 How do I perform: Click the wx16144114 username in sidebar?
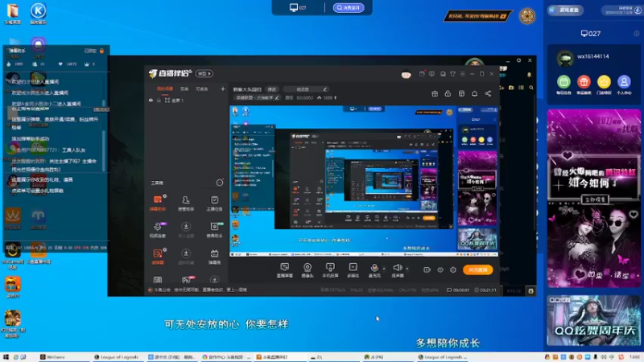(592, 56)
